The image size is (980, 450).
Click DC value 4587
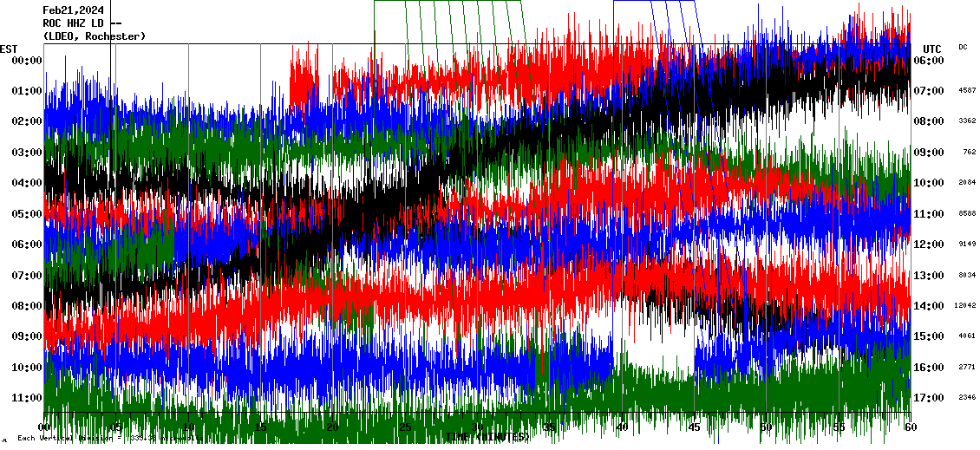967,90
